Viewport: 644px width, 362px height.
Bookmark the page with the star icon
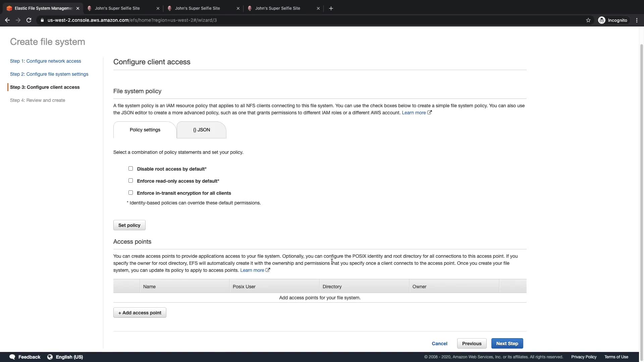tap(588, 20)
